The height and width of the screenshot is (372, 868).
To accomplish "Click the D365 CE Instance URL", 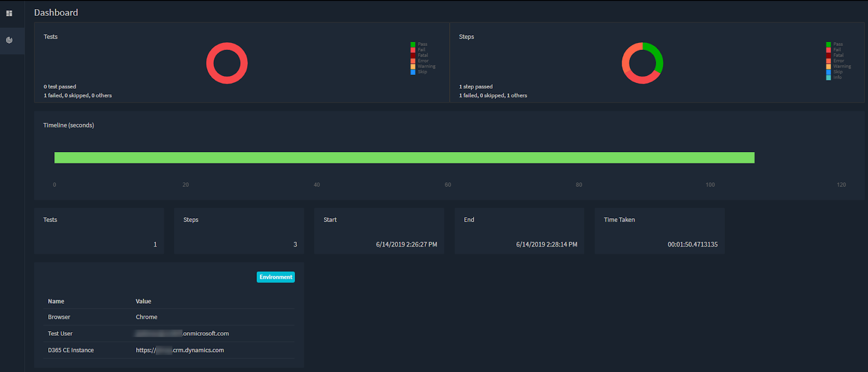I will click(180, 350).
